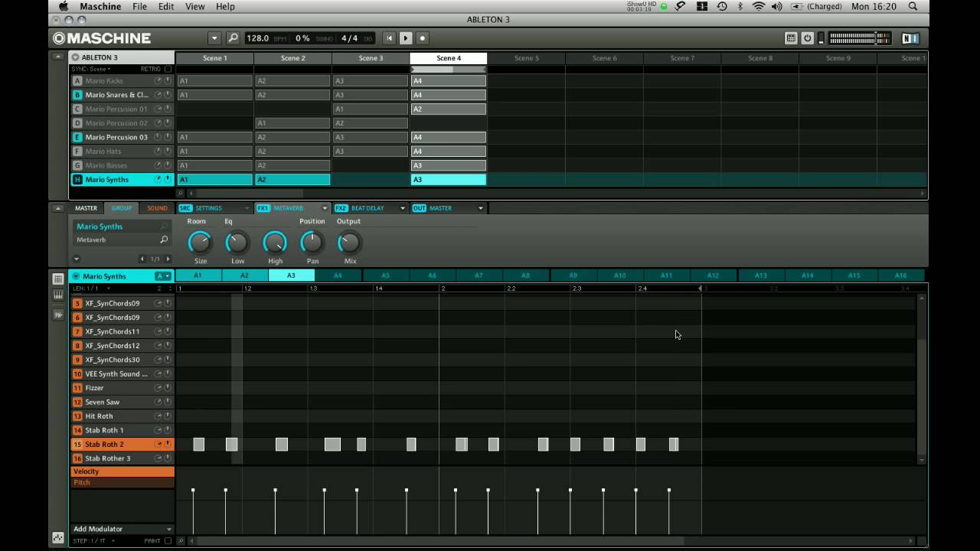The height and width of the screenshot is (551, 980).
Task: Mute group A Mario Kicks letter pad
Action: pos(77,81)
